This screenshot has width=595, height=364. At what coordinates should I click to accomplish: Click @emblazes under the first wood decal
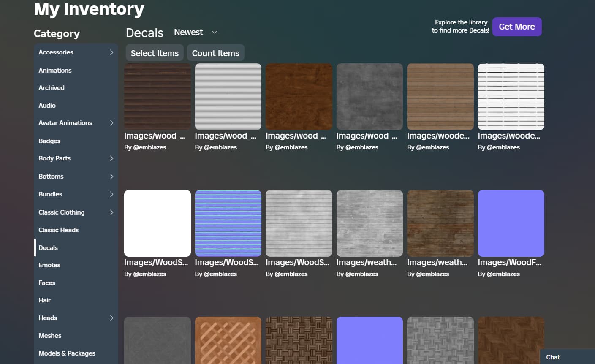tap(149, 147)
